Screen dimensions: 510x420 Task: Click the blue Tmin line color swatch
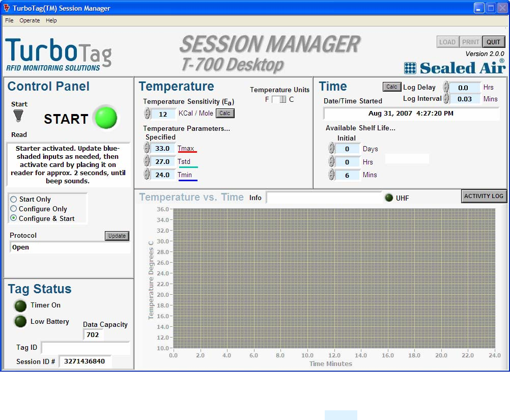[x=188, y=180]
